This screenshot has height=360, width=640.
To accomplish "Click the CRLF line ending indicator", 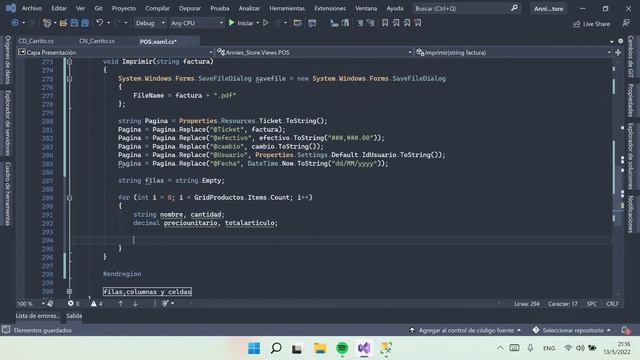I will click(x=612, y=304).
